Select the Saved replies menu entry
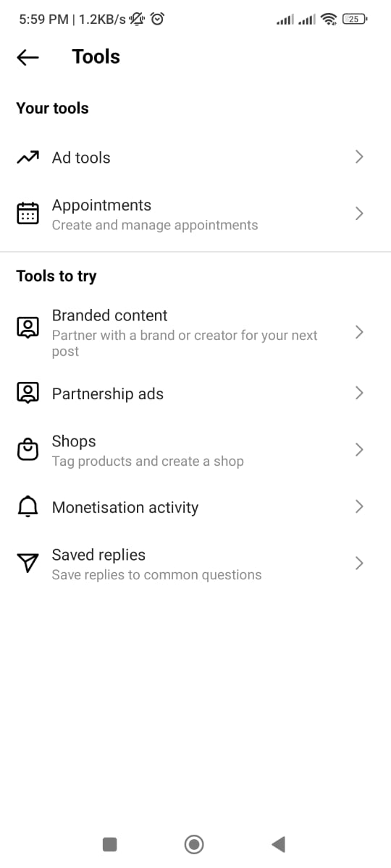This screenshot has width=391, height=868. coord(195,564)
